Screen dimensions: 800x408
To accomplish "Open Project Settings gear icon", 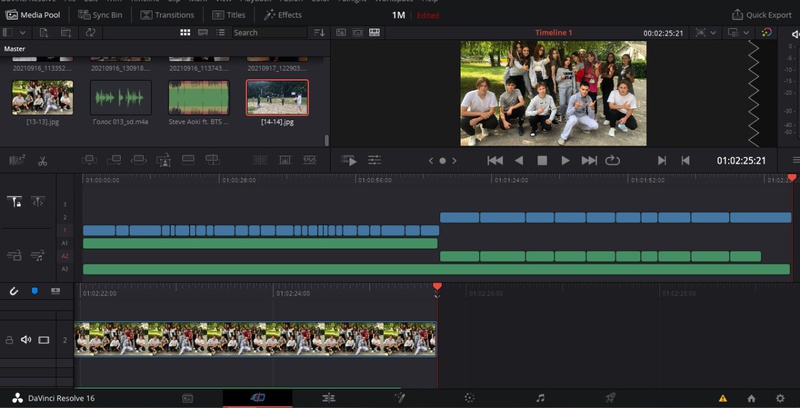I will pyautogui.click(x=780, y=398).
